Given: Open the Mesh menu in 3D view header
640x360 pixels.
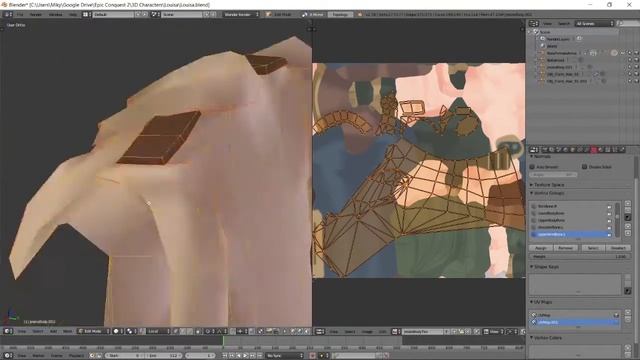Looking at the screenshot, I should (67, 331).
